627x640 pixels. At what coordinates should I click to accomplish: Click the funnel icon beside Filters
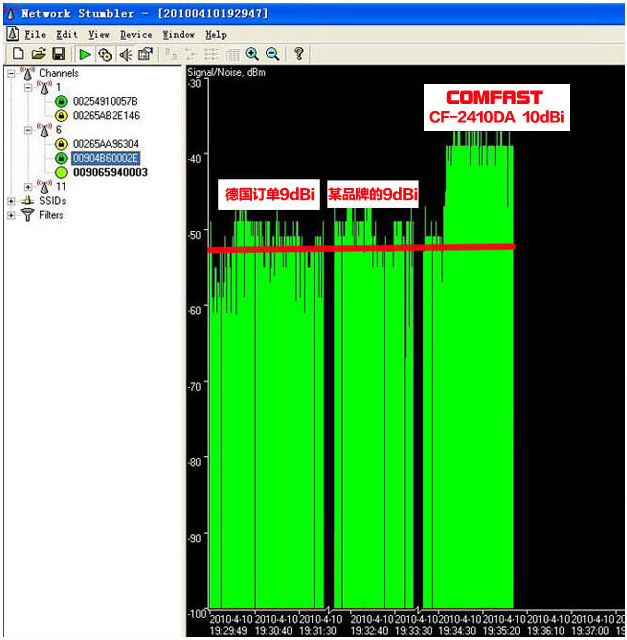coord(28,215)
